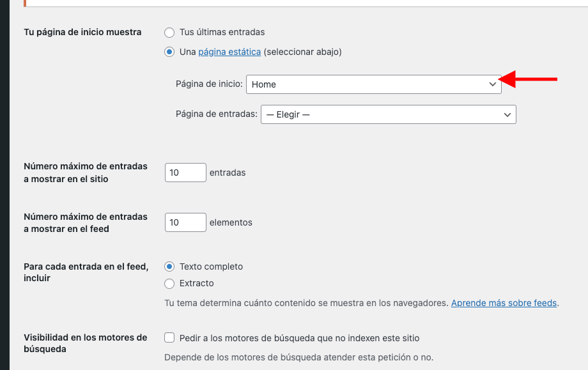588x370 pixels.
Task: Click the 'Extracto' label text
Action: click(x=196, y=283)
